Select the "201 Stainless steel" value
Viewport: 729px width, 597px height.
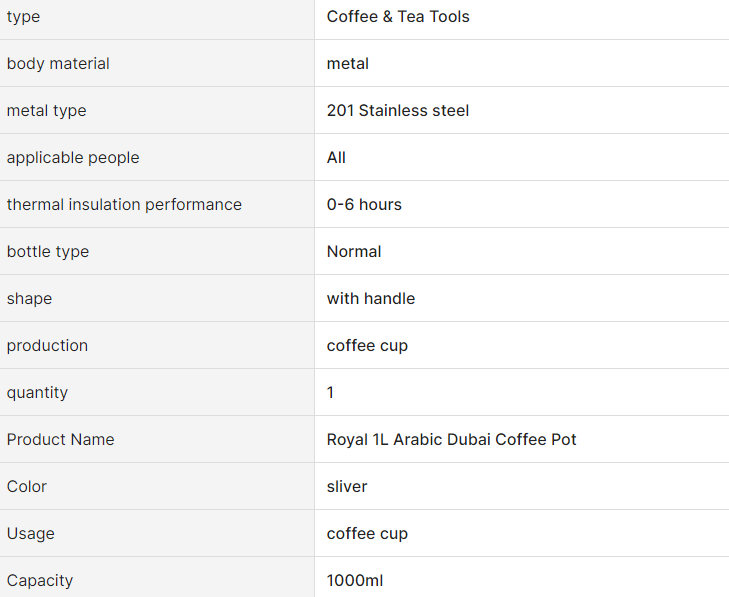[x=398, y=111]
